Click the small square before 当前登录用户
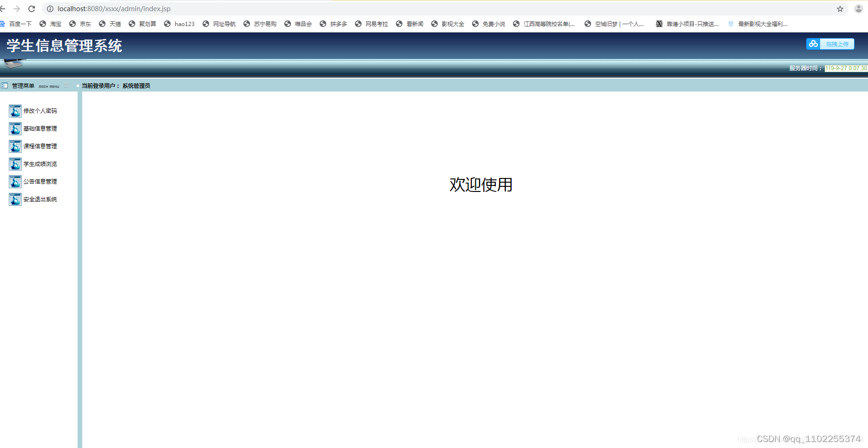Image resolution: width=868 pixels, height=448 pixels. pos(78,86)
